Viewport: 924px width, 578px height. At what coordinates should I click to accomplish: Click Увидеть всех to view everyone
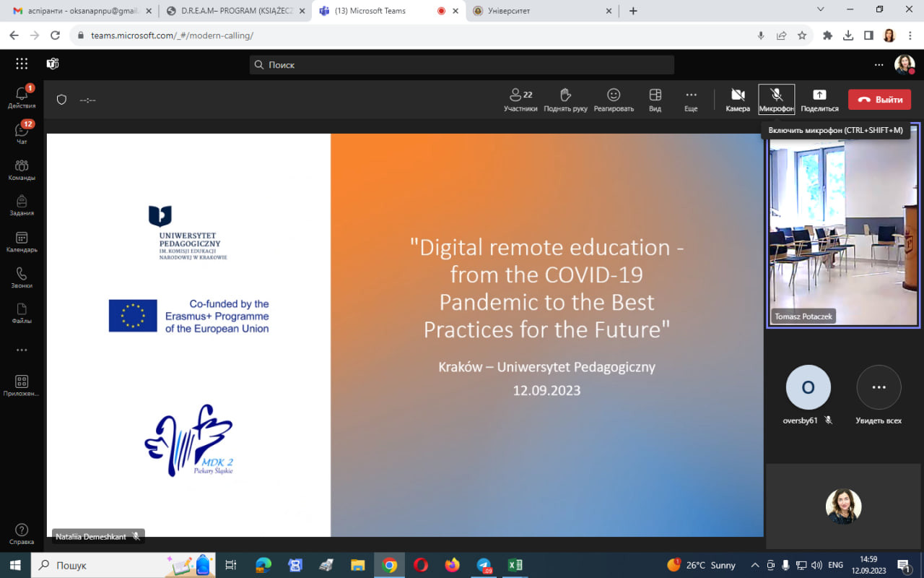tap(879, 394)
